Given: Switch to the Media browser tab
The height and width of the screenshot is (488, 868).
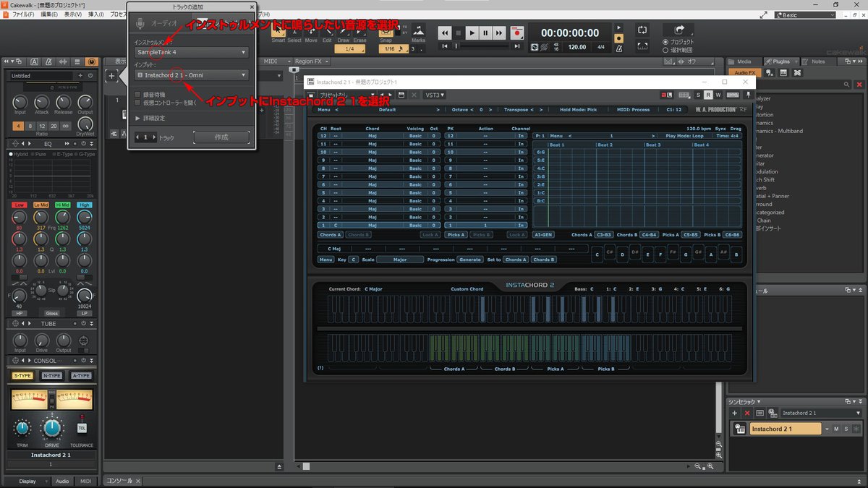Looking at the screenshot, I should pyautogui.click(x=744, y=61).
